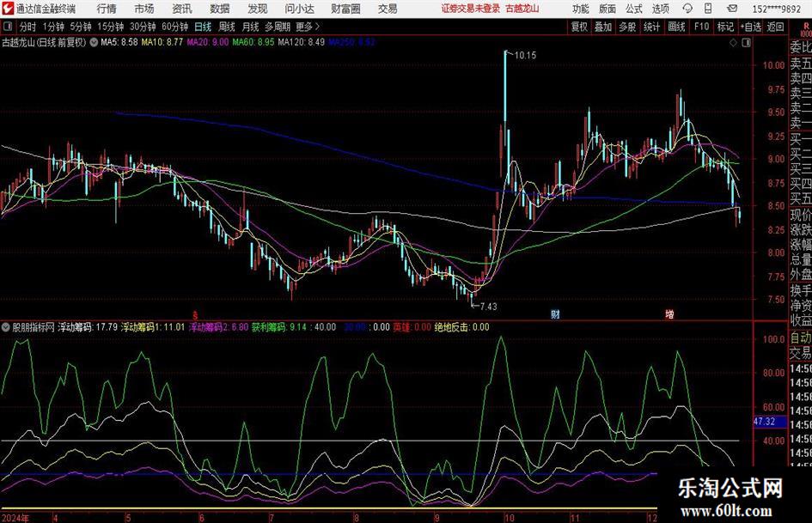Open the 资讯 menu
Viewport: 812px width, 523px height.
pos(182,9)
